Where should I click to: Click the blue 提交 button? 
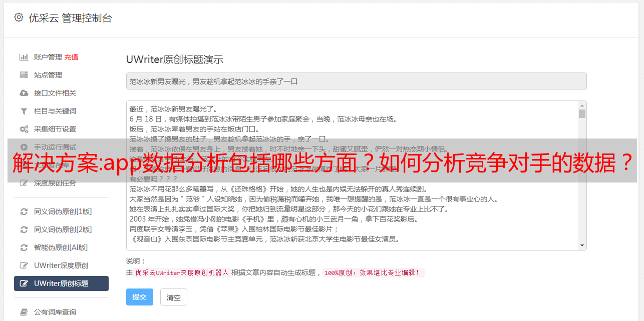click(140, 297)
